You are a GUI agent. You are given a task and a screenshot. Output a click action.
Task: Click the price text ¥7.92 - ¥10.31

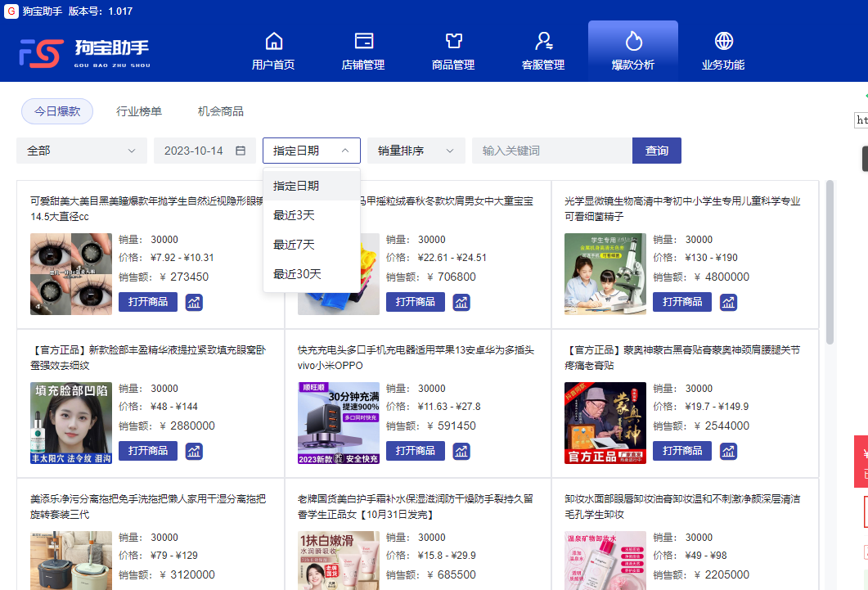point(182,258)
